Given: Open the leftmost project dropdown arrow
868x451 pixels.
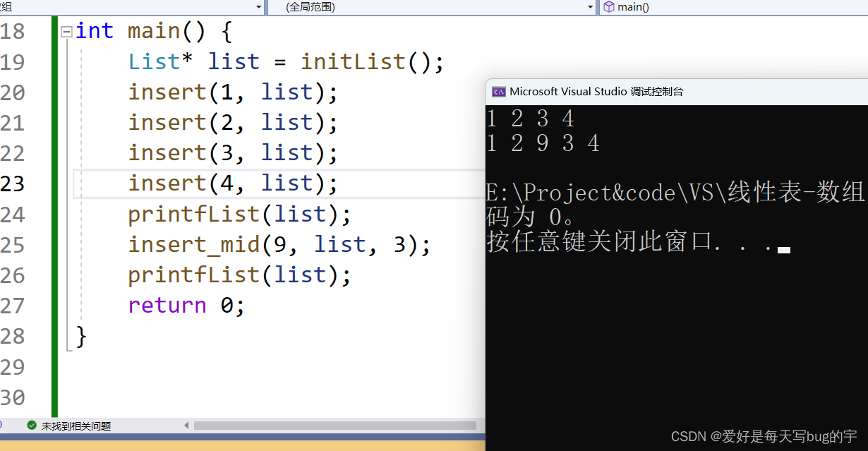Looking at the screenshot, I should click(259, 7).
